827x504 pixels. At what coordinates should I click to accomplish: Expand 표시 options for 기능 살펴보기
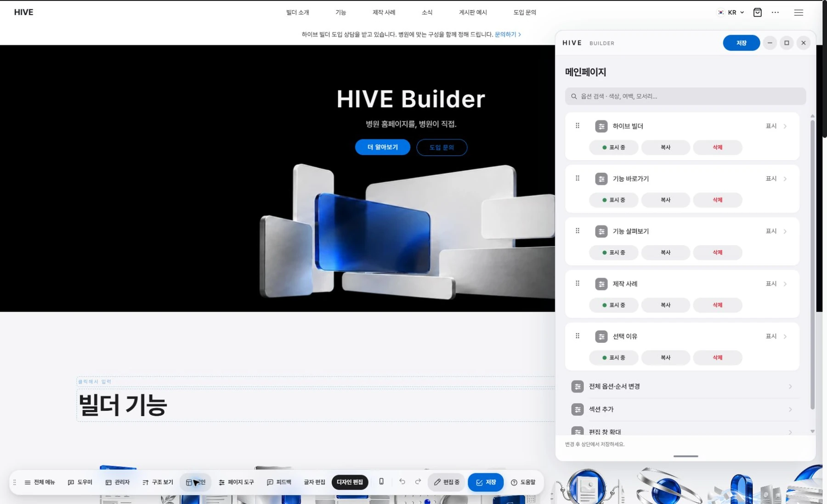coord(776,231)
